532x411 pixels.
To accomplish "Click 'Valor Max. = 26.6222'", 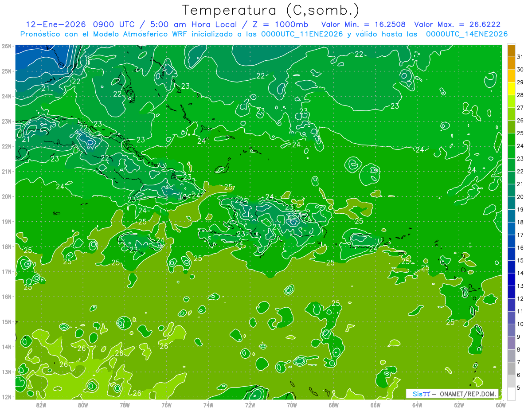I will click(x=458, y=24).
